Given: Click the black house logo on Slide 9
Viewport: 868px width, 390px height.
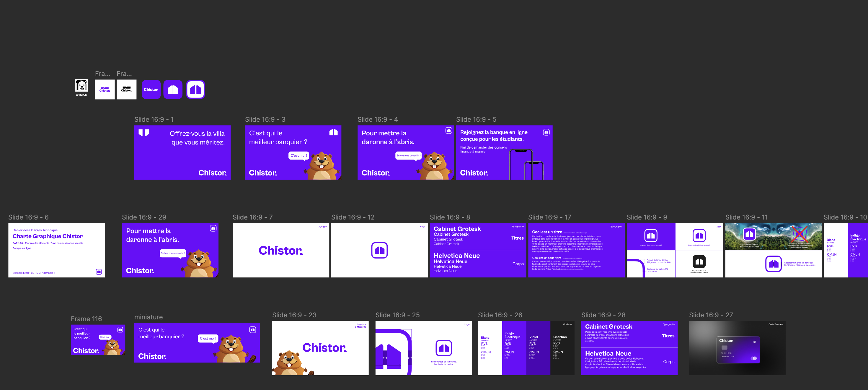Looking at the screenshot, I should click(x=699, y=261).
